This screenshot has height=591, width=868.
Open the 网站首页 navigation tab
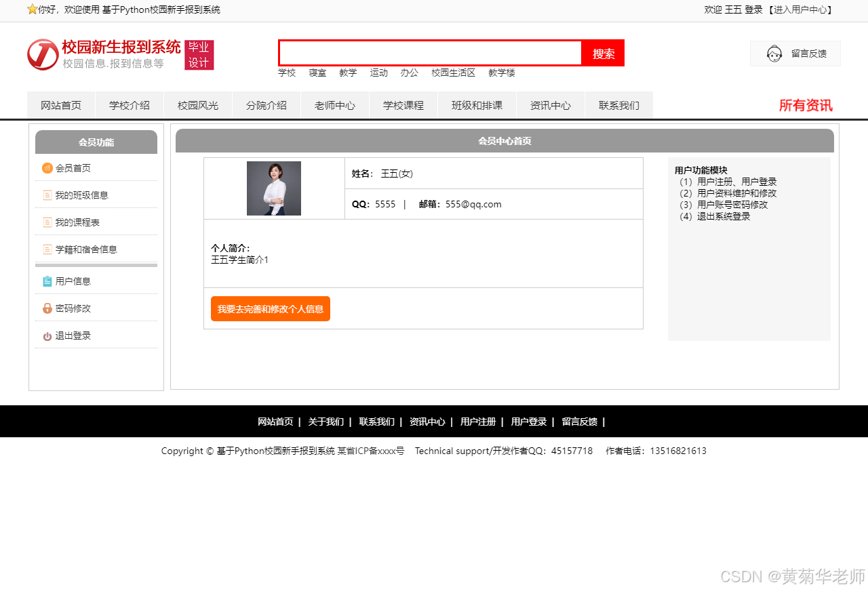coord(61,105)
